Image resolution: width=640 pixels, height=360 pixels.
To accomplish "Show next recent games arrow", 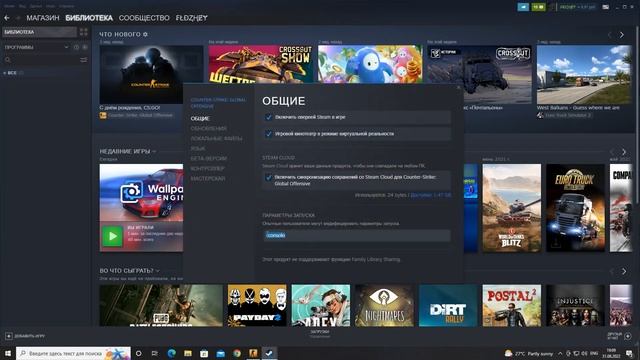I will click(x=624, y=152).
